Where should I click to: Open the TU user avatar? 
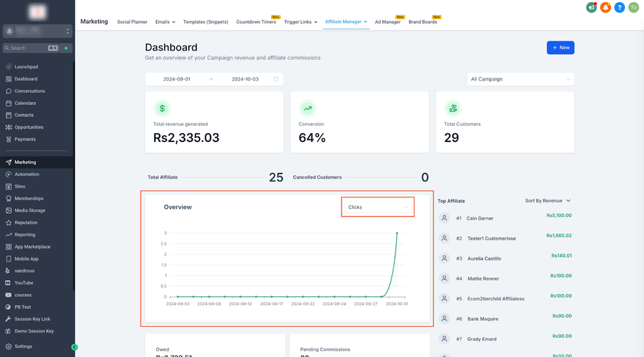tap(633, 8)
